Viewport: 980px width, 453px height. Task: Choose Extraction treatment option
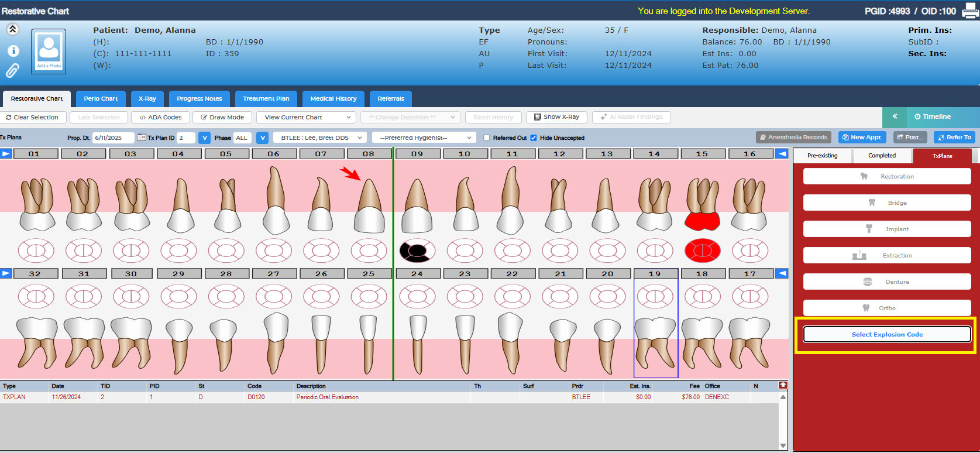887,255
